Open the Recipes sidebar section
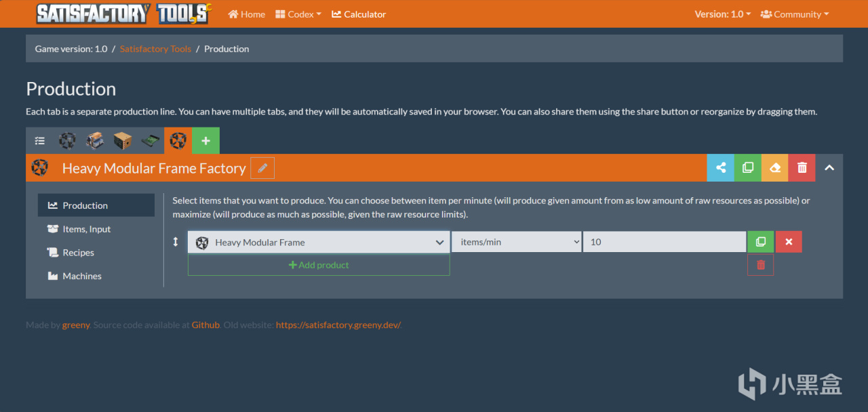 [x=96, y=252]
